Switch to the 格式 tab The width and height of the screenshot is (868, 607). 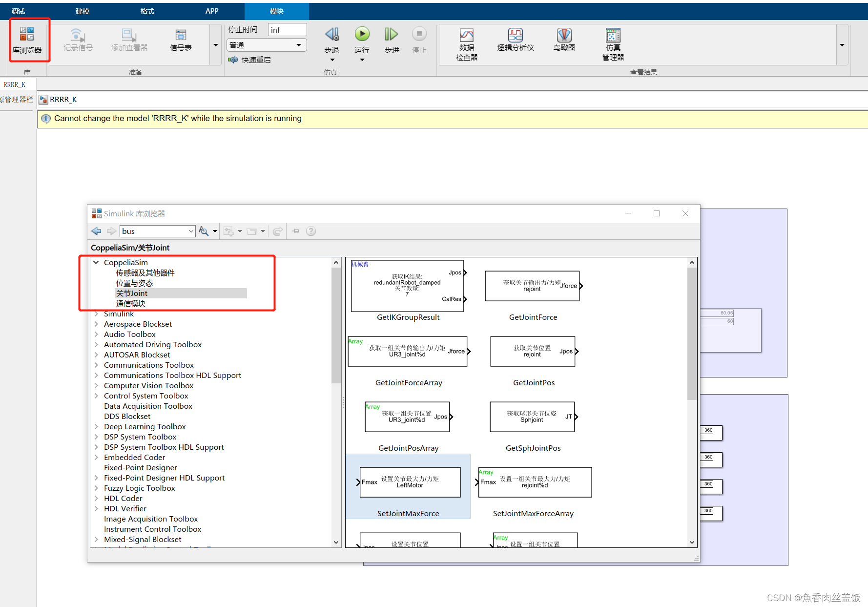147,11
